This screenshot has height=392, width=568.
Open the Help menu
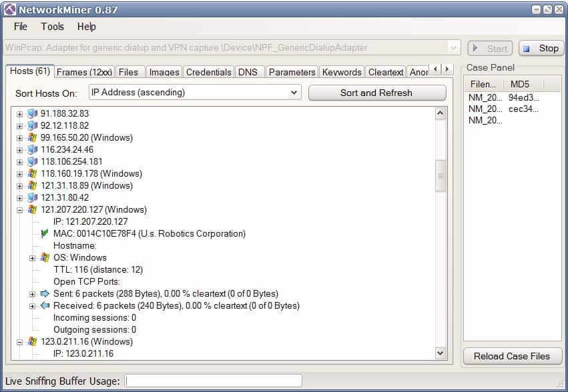click(86, 27)
